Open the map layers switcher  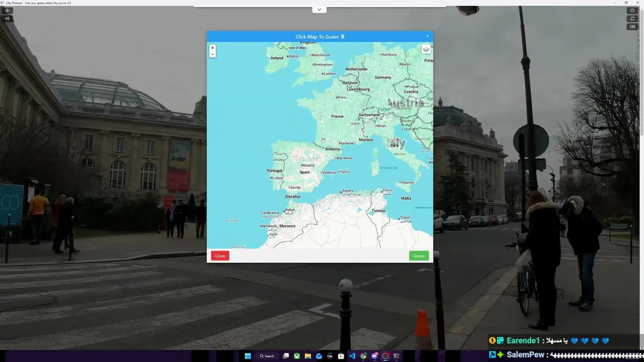(x=426, y=49)
